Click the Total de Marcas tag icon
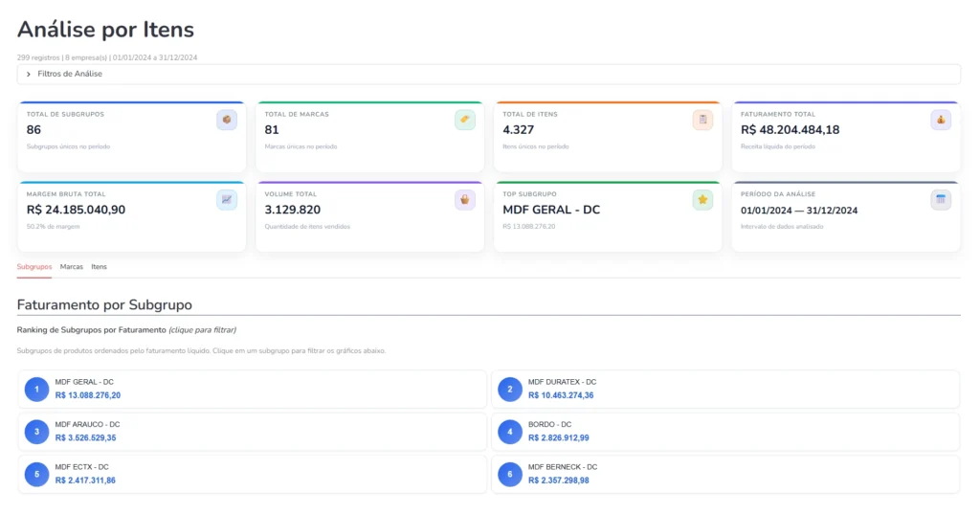 tap(464, 120)
